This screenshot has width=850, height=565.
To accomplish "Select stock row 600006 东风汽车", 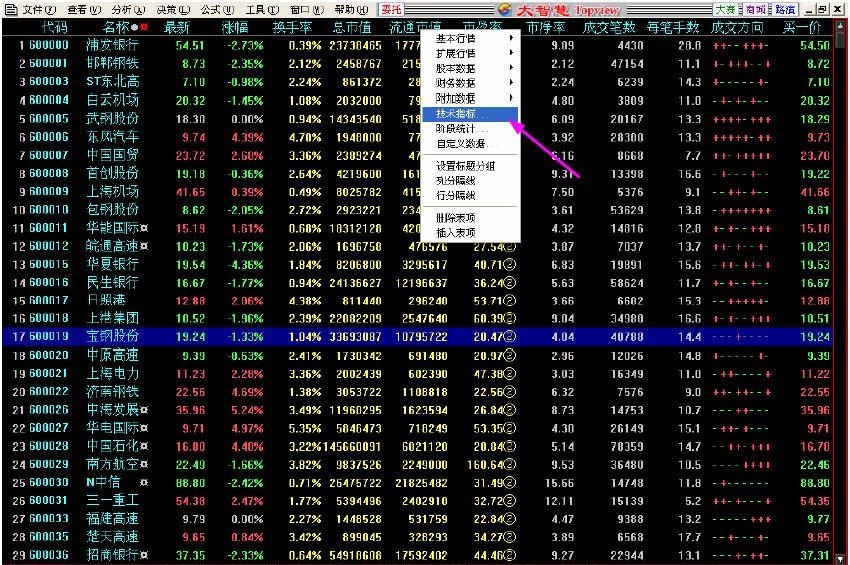I will [x=419, y=137].
